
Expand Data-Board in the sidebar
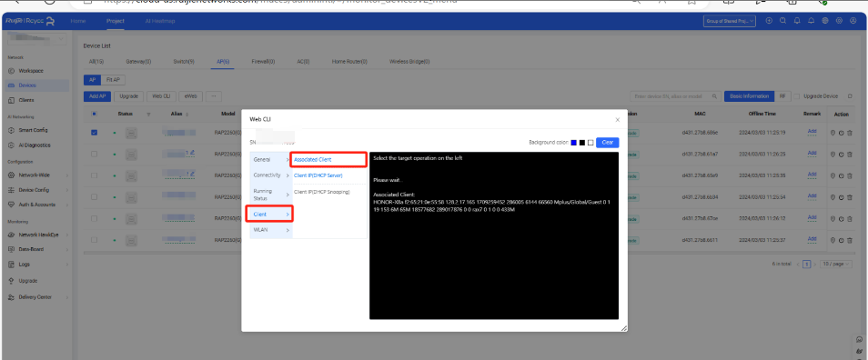pyautogui.click(x=37, y=249)
